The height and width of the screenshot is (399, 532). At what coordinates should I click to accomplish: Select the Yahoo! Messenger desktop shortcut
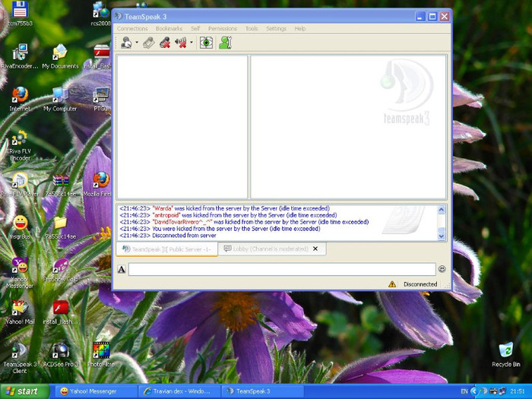[x=20, y=273]
